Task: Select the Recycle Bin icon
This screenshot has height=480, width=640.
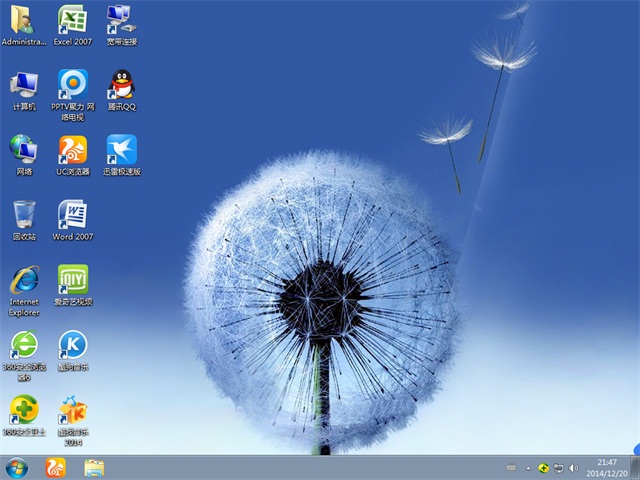Action: 24,215
